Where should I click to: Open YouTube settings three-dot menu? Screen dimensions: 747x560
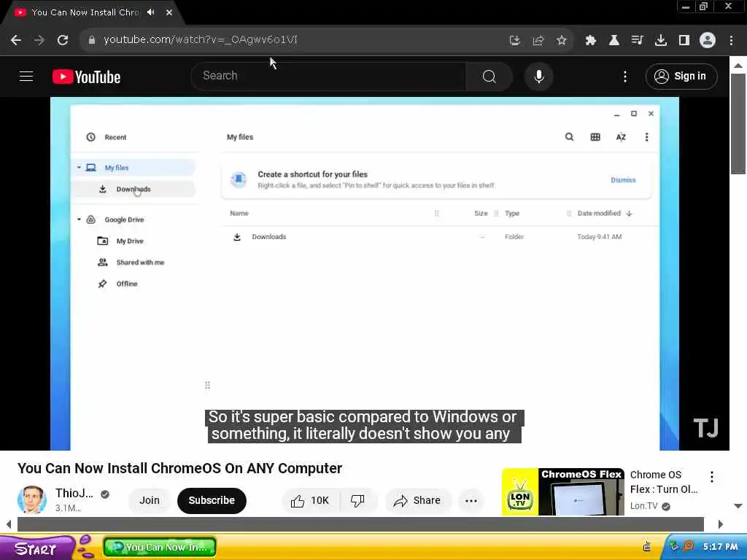pos(625,77)
